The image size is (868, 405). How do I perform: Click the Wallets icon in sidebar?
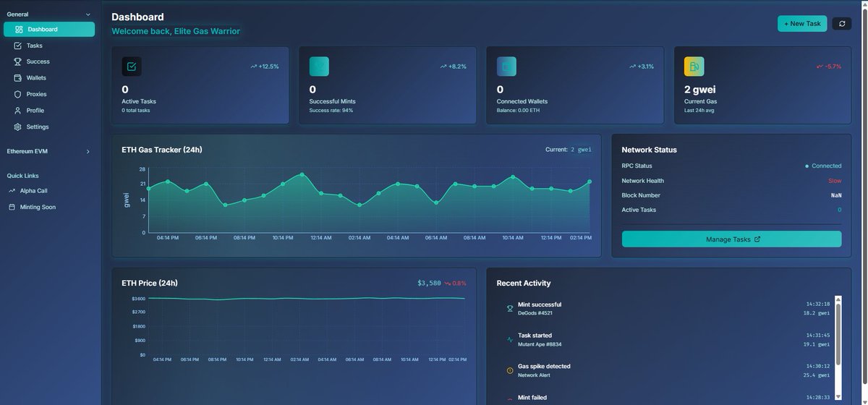[x=19, y=77]
